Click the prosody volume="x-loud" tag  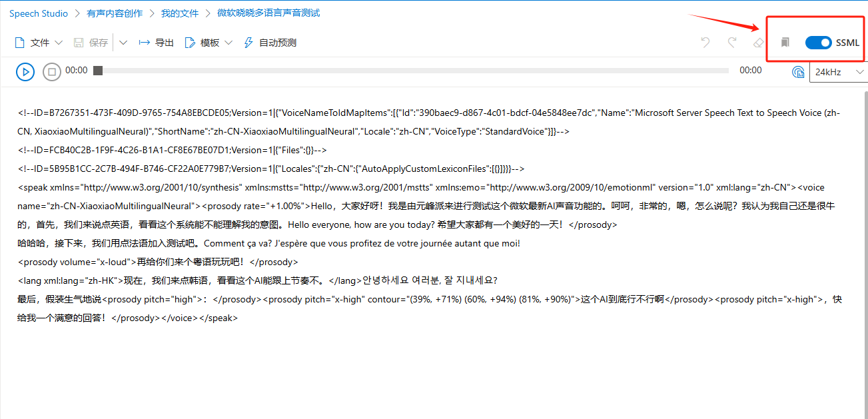77,262
